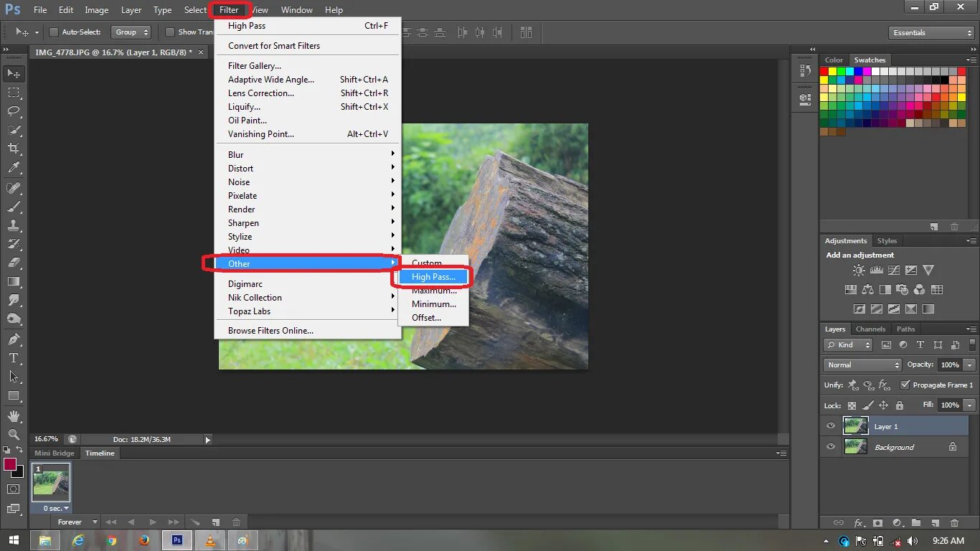Select the Quick Selection tool
The image size is (980, 551).
14,130
